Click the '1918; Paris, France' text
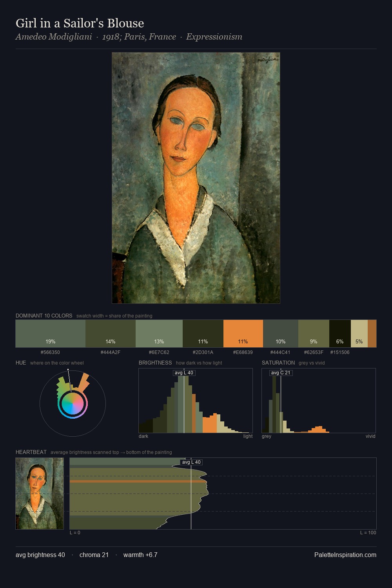Viewport: 392px width, 588px height. (x=139, y=36)
